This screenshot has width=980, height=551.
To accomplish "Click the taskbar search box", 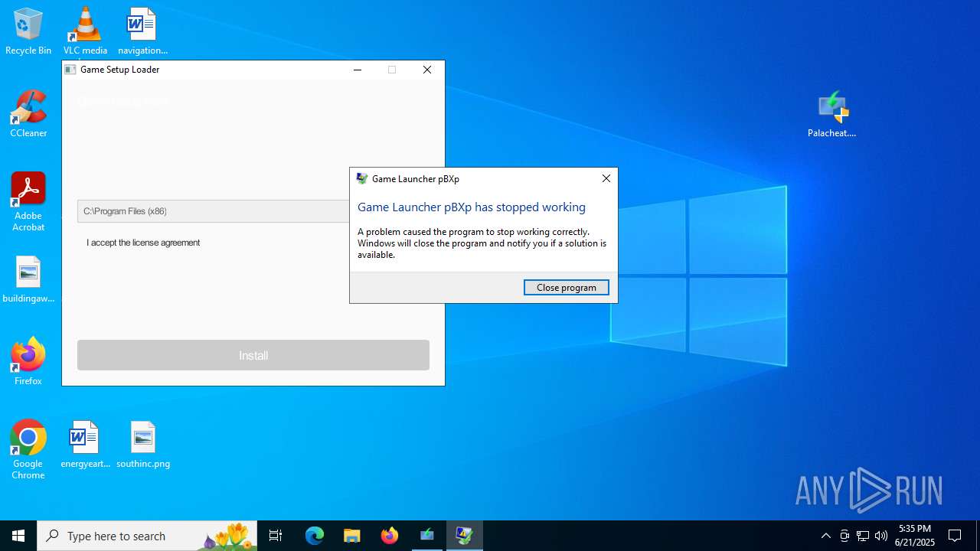I will 148,536.
